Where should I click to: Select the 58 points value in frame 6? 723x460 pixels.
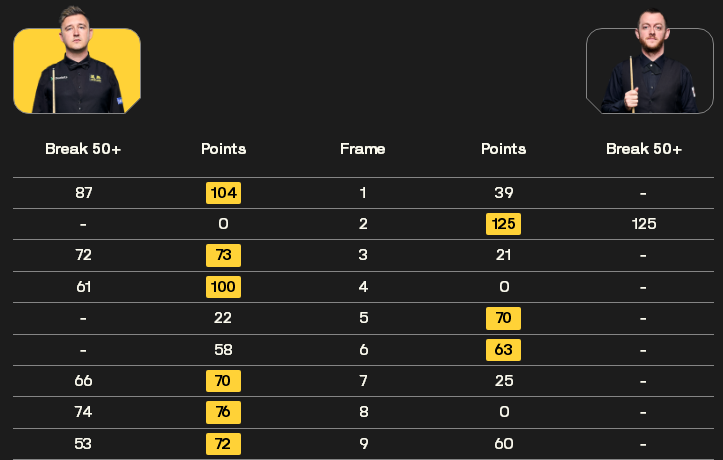coord(223,350)
